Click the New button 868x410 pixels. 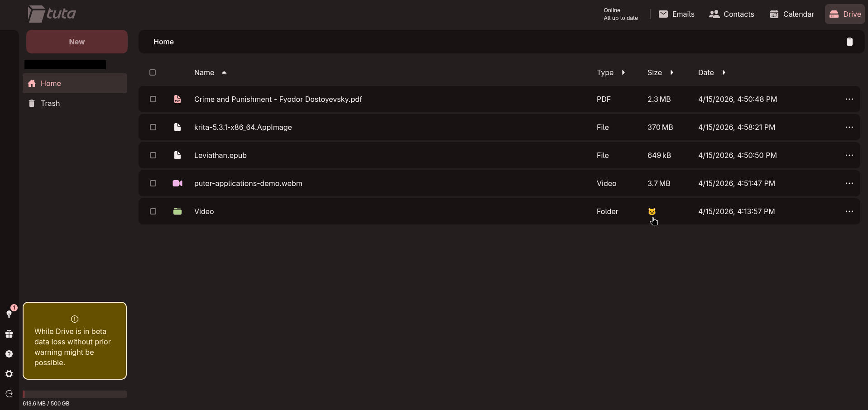[77, 41]
